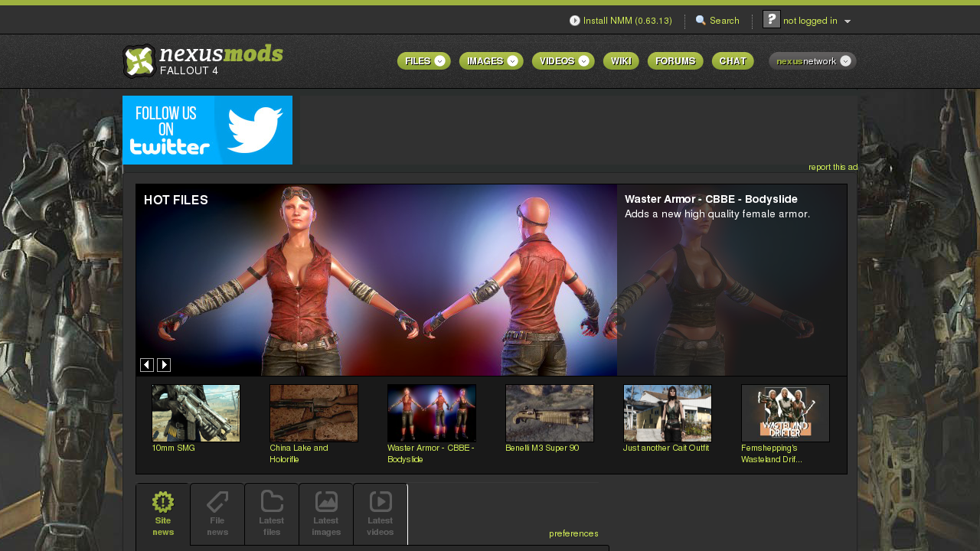Open the Just another Cait Outfit text link

[666, 448]
